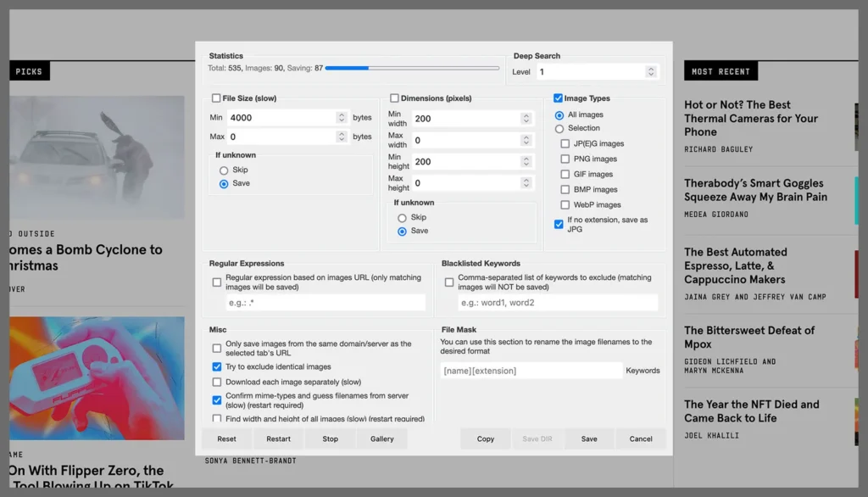868x497 pixels.
Task: Click the File Size Min bytes stepper
Action: click(341, 118)
